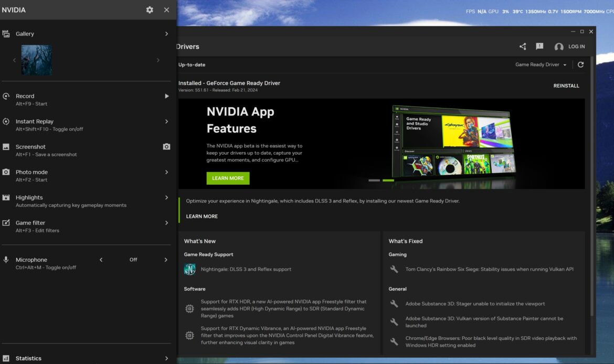Open the NVIDIA overlay settings gear
This screenshot has height=364, width=614.
tap(150, 9)
